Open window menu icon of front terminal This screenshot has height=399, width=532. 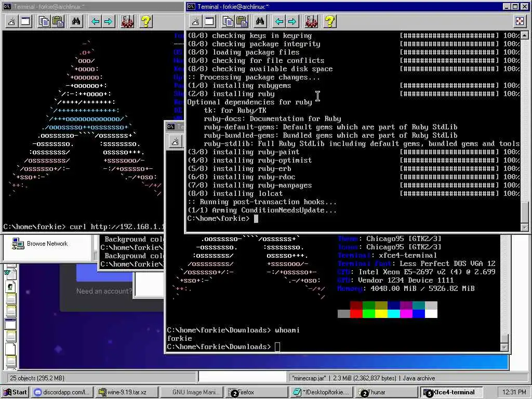[191, 6]
